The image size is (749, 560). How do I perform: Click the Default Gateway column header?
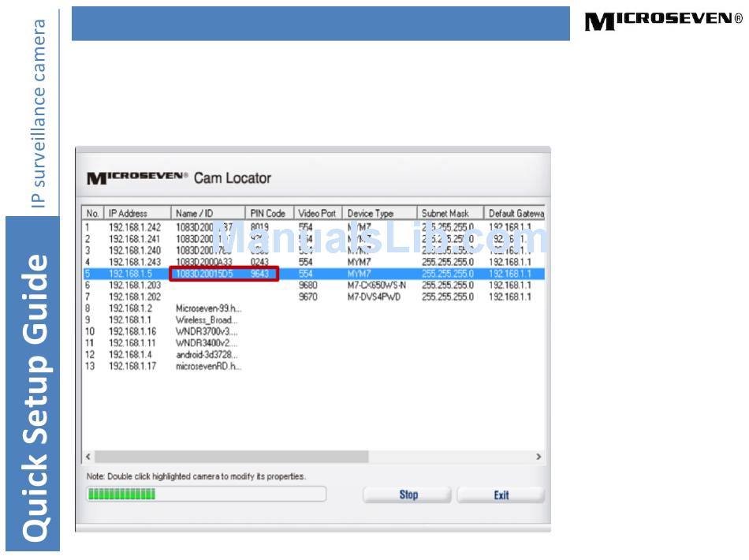pyautogui.click(x=515, y=213)
